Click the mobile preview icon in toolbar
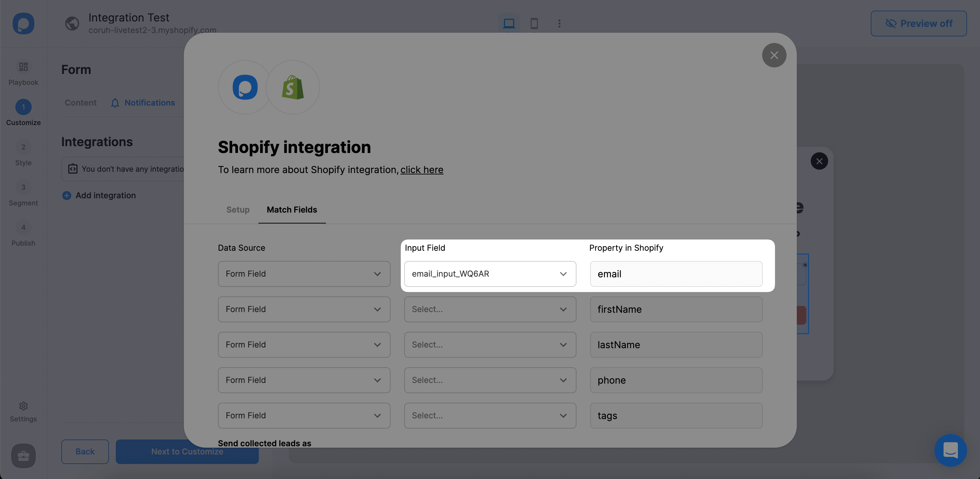The image size is (980, 479). pos(534,23)
